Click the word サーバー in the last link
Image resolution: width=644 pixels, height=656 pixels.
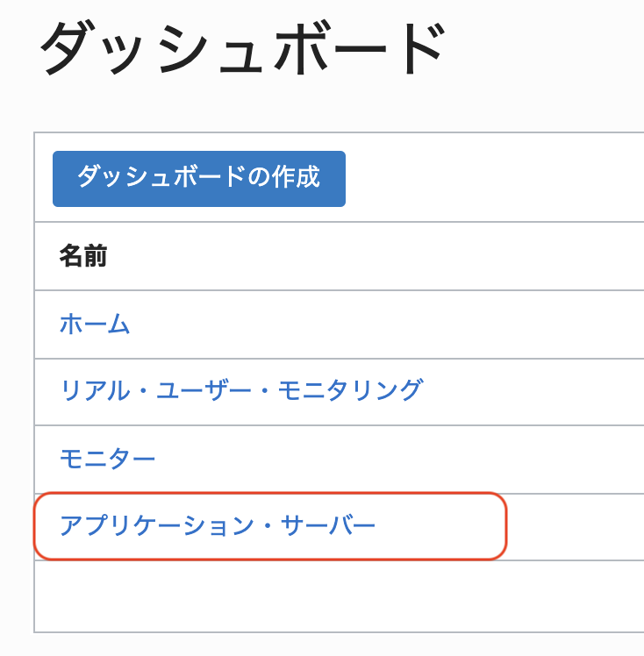pos(328,526)
